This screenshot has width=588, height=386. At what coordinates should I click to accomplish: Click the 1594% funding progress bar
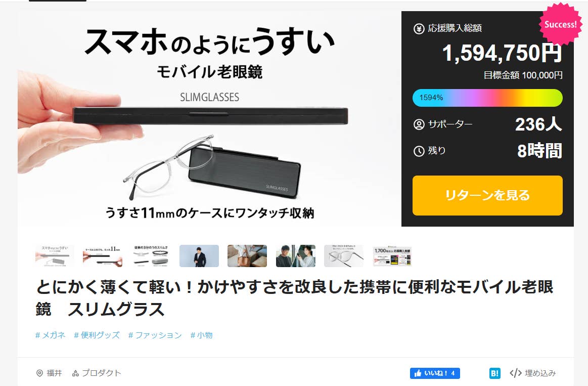[487, 98]
